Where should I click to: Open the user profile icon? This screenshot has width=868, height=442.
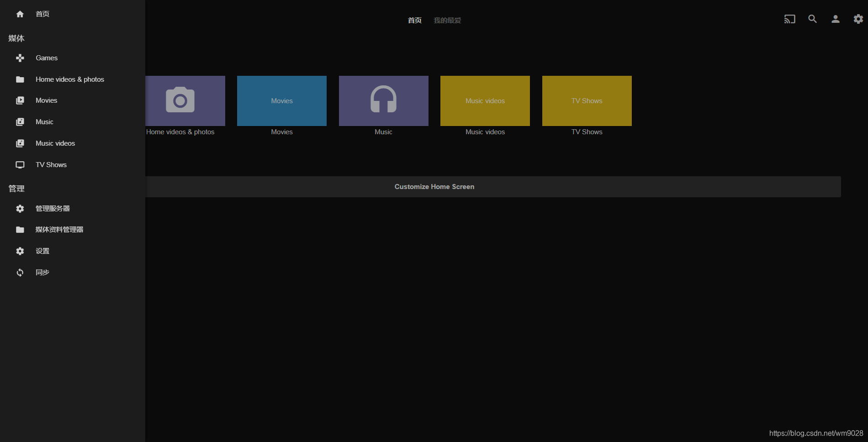pos(836,19)
